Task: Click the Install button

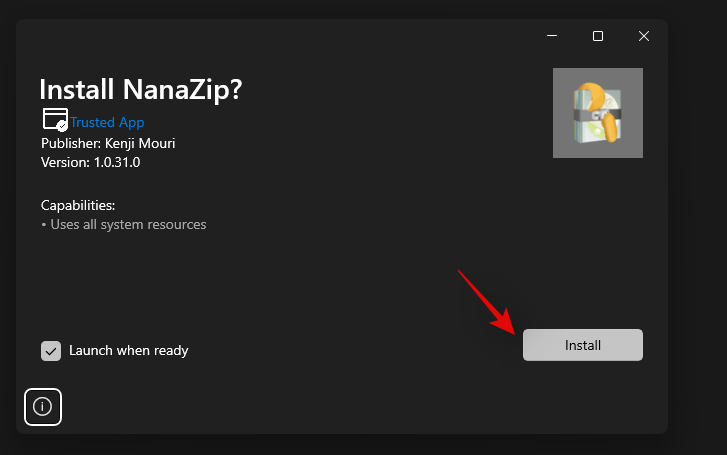Action: 582,345
